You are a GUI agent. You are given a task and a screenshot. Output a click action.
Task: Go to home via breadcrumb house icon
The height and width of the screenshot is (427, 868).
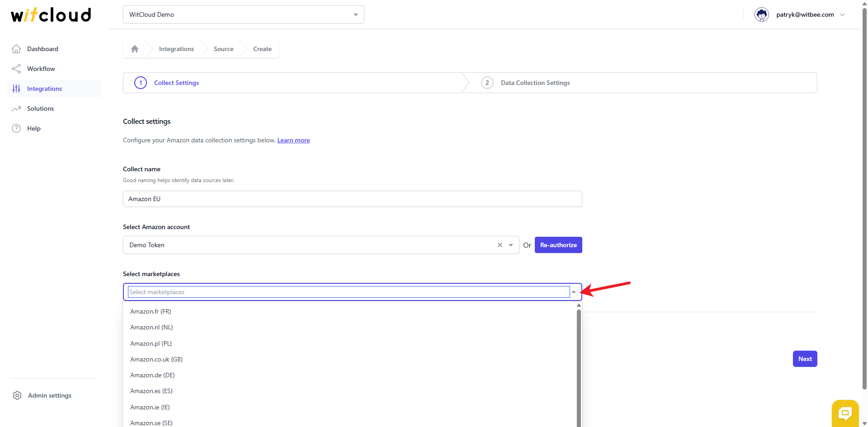point(135,49)
